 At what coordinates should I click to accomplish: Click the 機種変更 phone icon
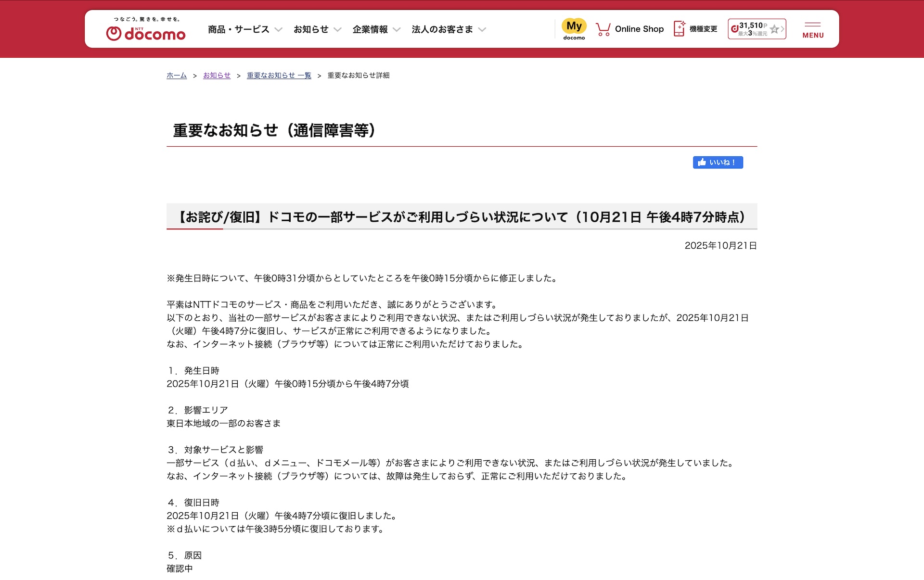(679, 29)
